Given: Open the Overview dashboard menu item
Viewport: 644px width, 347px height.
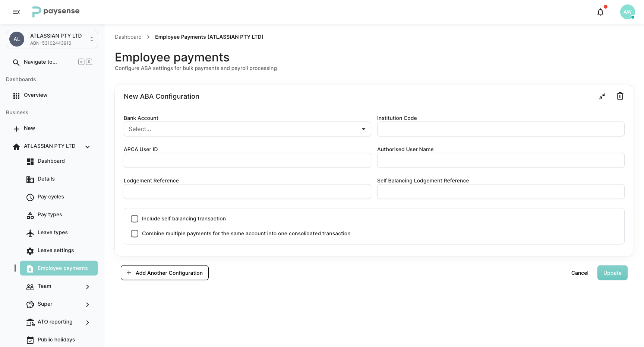Looking at the screenshot, I should click(52, 95).
